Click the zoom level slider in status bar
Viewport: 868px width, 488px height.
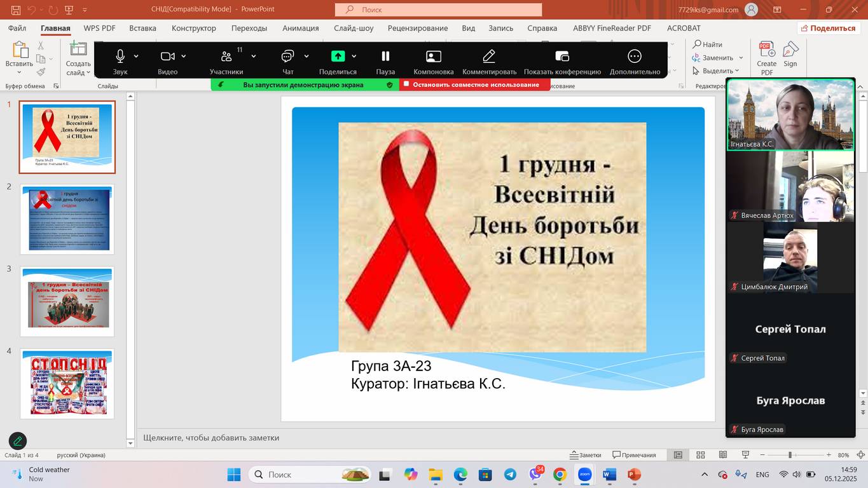(790, 455)
